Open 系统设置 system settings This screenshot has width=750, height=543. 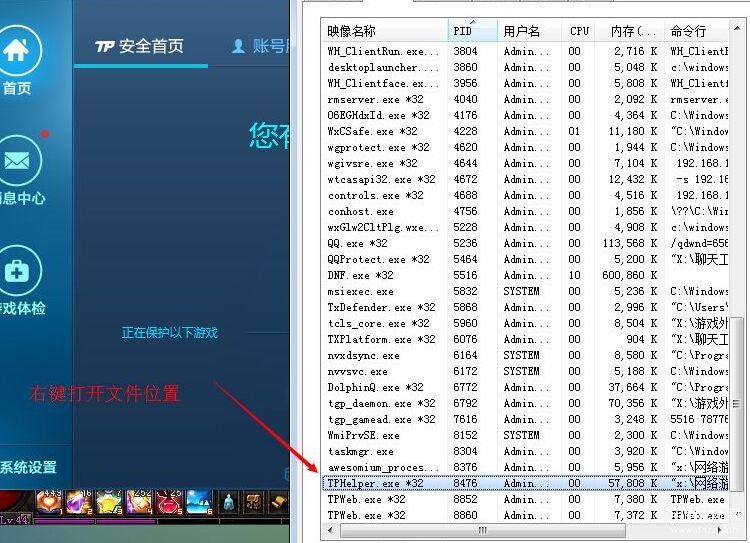pyautogui.click(x=28, y=467)
